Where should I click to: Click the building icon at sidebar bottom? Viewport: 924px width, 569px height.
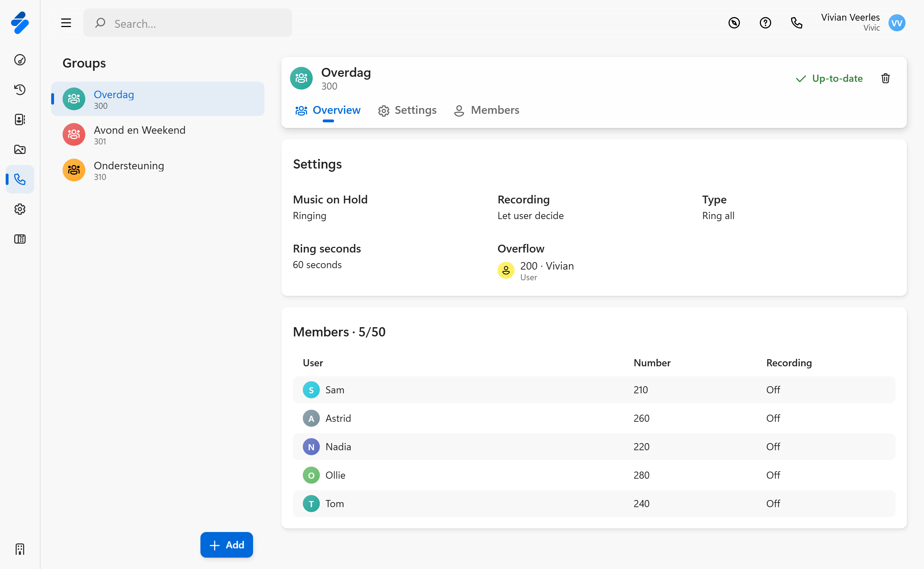click(x=20, y=549)
